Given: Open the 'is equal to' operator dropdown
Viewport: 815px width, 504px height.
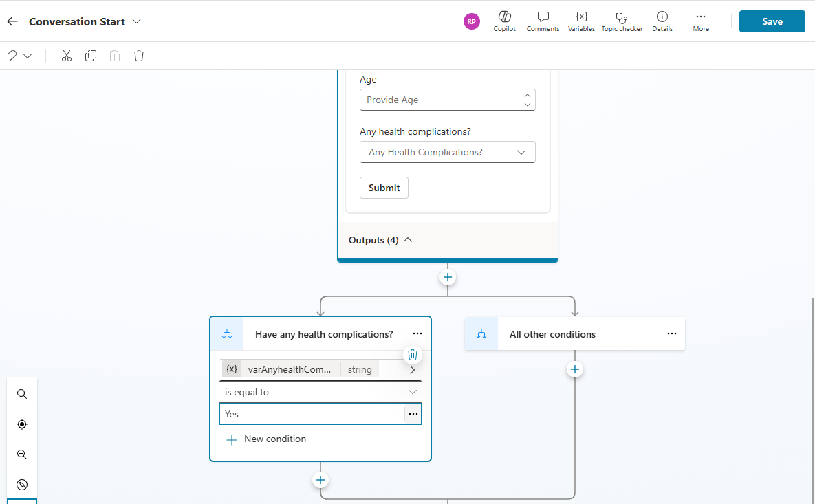Looking at the screenshot, I should pos(320,392).
